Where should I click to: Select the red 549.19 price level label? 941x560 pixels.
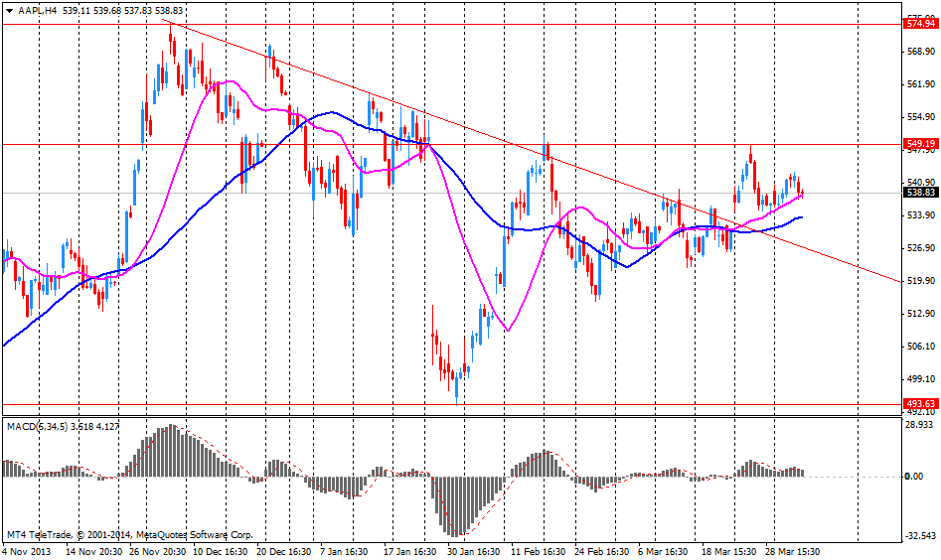tap(920, 144)
